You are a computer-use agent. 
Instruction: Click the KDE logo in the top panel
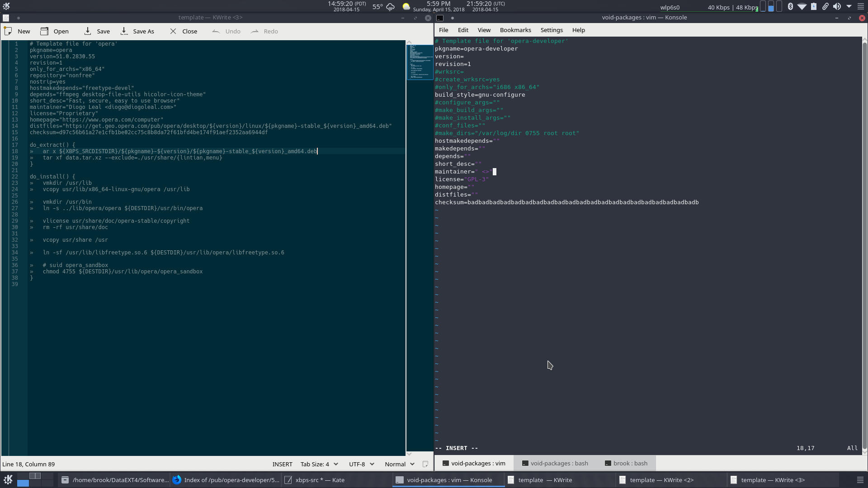(6, 6)
